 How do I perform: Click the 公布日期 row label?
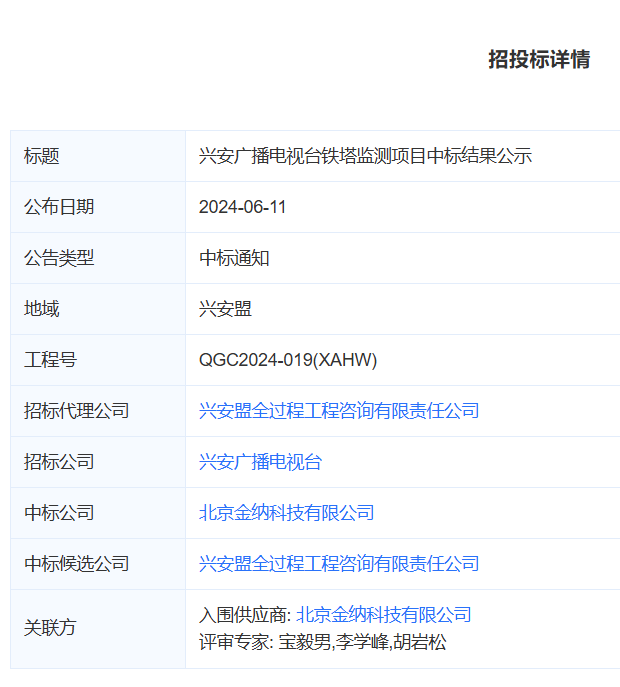coord(59,207)
